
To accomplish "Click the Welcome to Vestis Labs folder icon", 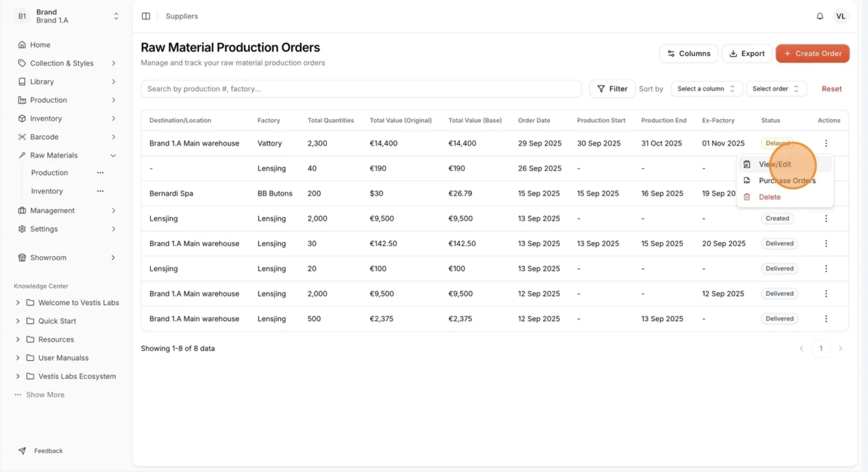I will 30,302.
